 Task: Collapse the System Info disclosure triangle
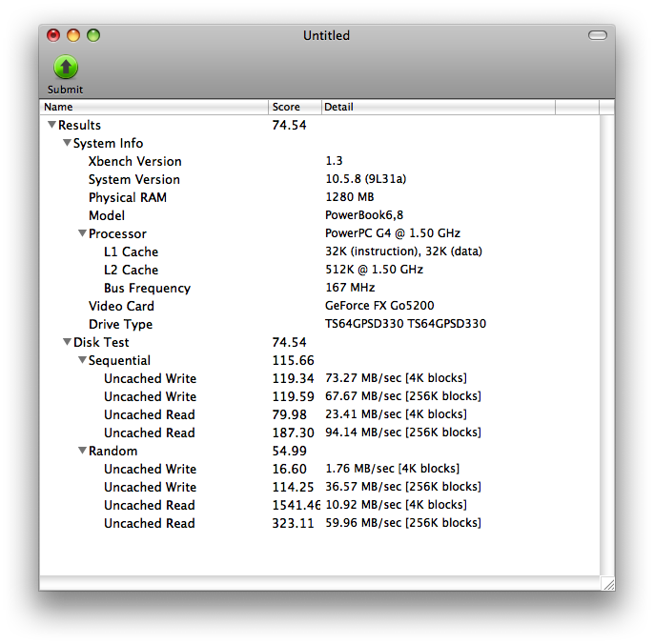click(x=67, y=143)
